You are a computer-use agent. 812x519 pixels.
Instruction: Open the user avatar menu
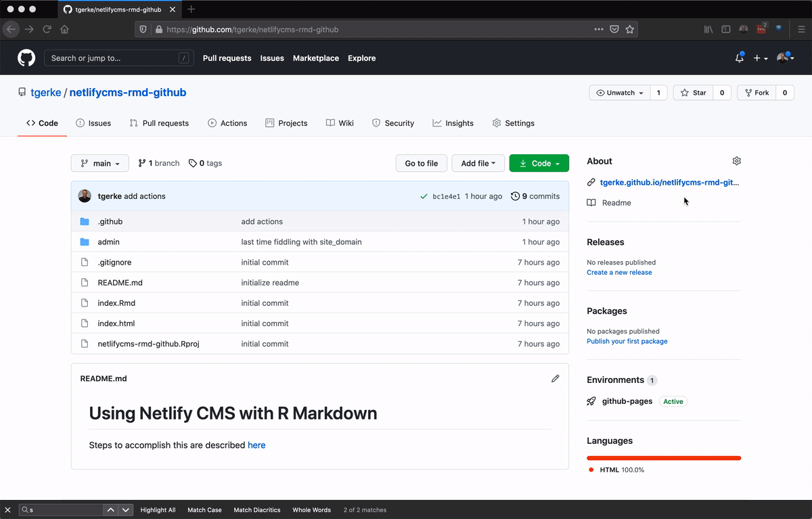coord(786,58)
